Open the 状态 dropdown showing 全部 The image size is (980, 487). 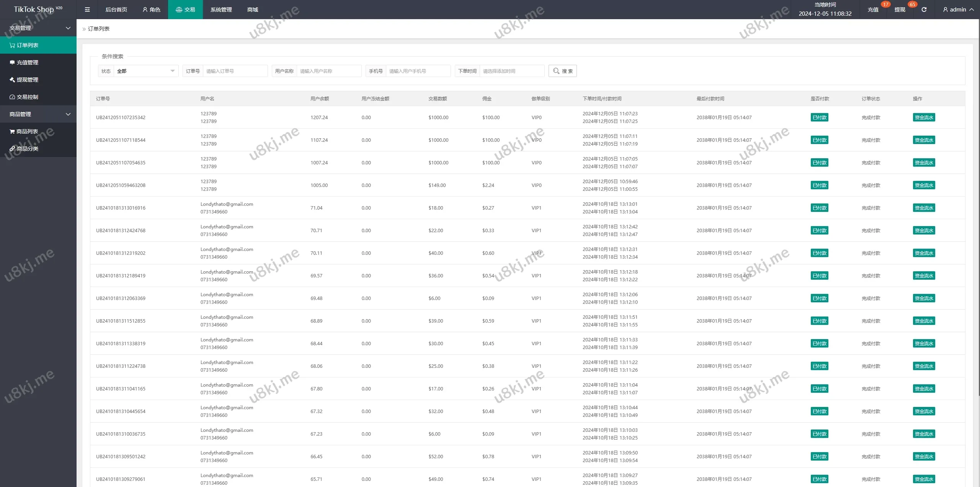tap(145, 71)
